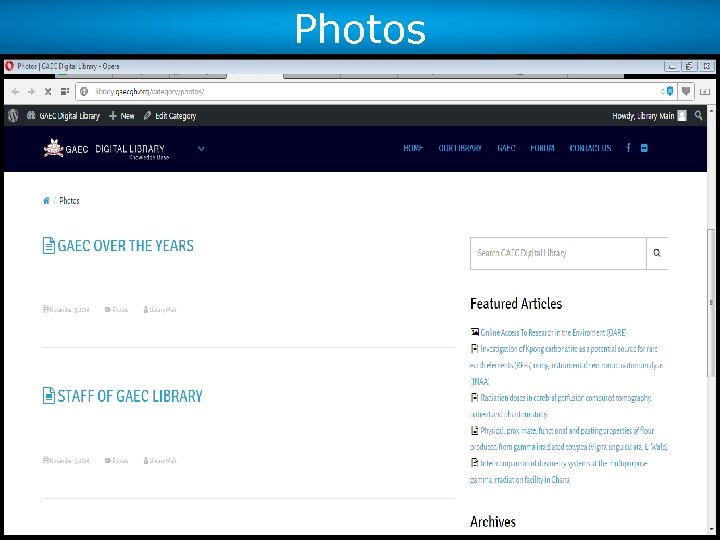Viewport: 720px width, 540px height.
Task: Click the document icon beside STAFF OF GAEC LIBRARY
Action: [x=49, y=396]
